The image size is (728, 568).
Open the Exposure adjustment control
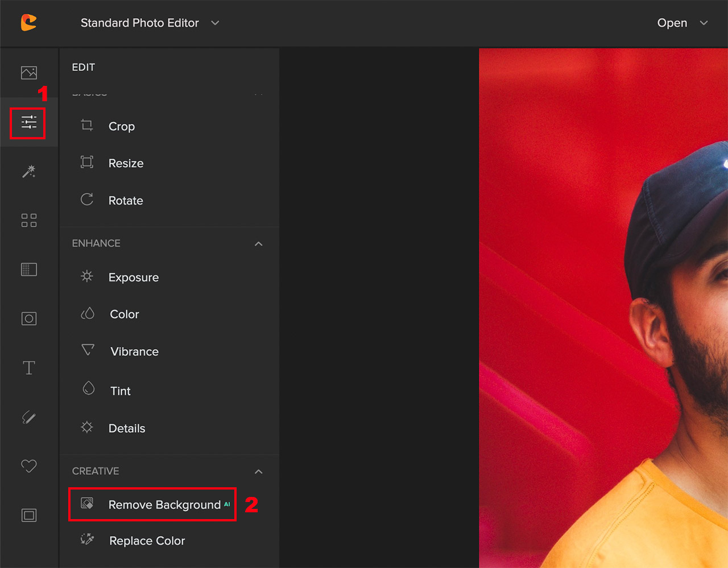click(133, 277)
